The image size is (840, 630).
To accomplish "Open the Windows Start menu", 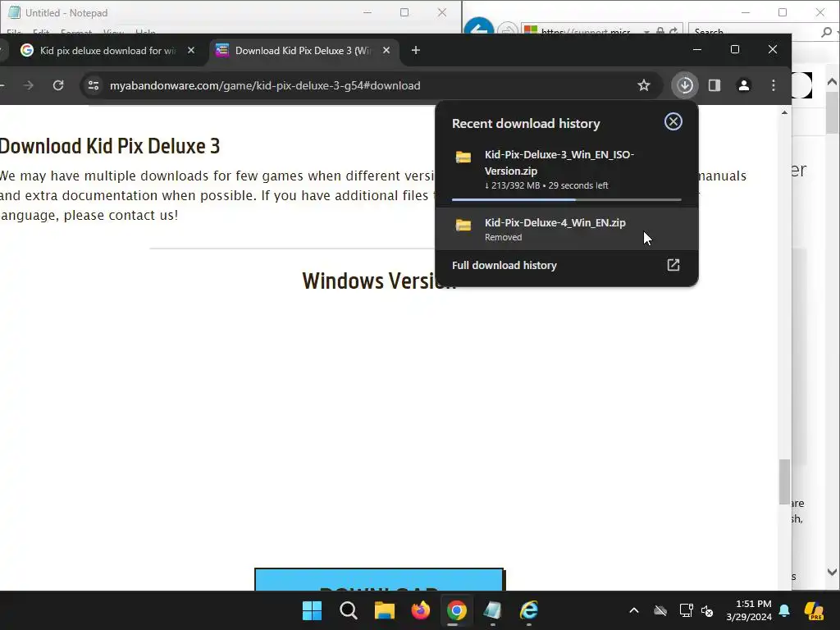I will click(312, 610).
